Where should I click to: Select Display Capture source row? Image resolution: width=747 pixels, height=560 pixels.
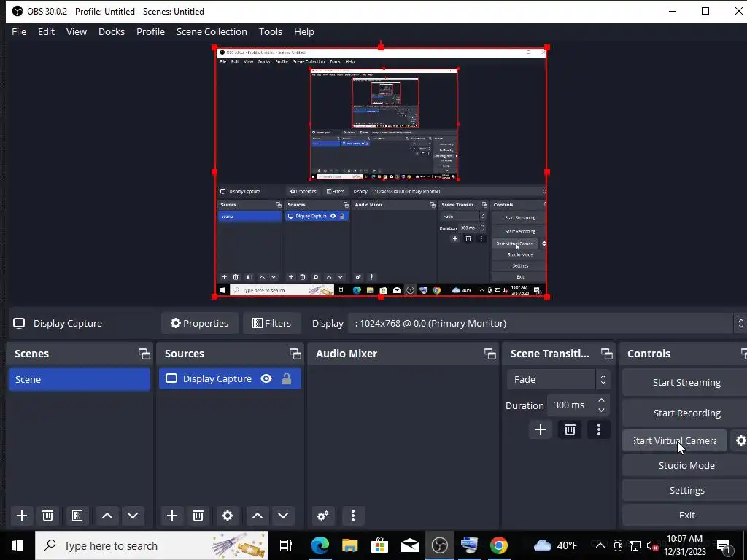pyautogui.click(x=230, y=378)
